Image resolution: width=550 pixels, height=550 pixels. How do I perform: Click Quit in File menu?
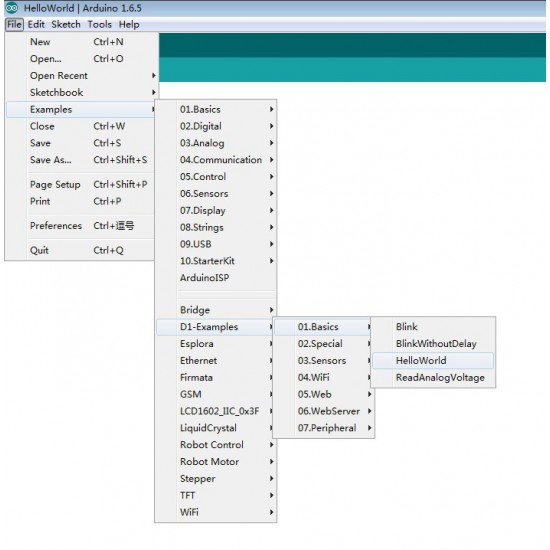pyautogui.click(x=80, y=250)
